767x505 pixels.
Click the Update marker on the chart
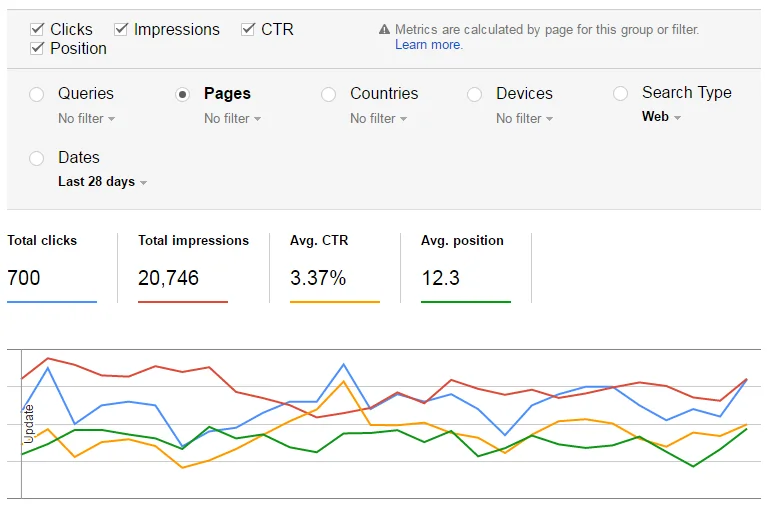29,424
